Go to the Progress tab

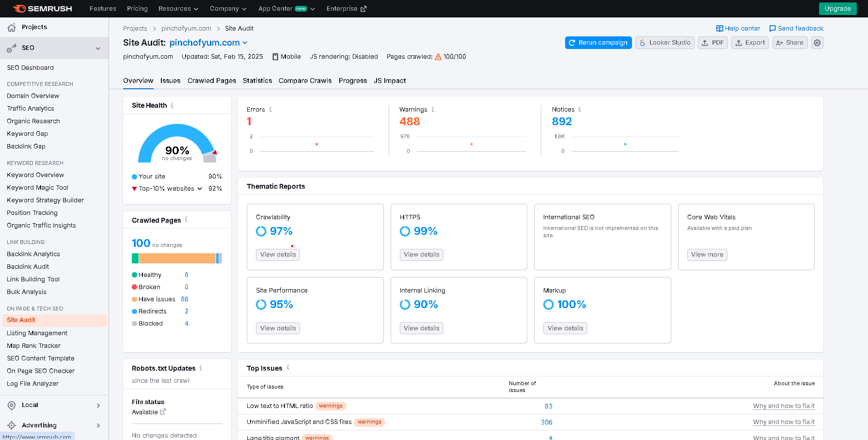(x=353, y=81)
